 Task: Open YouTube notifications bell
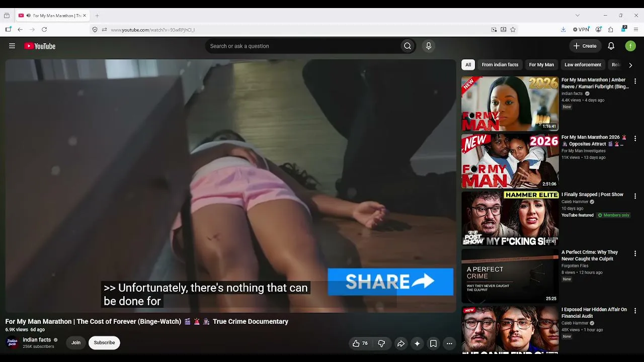click(611, 46)
